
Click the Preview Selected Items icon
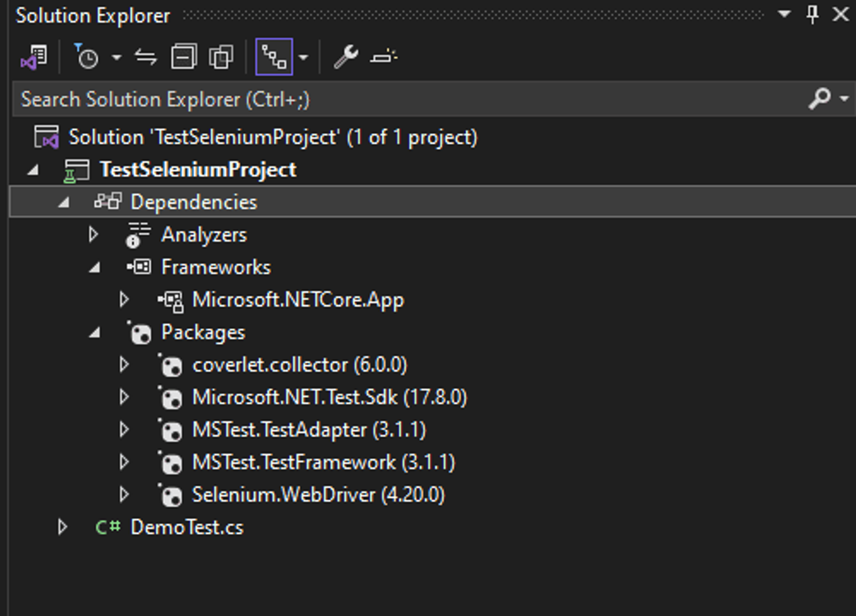tap(383, 57)
